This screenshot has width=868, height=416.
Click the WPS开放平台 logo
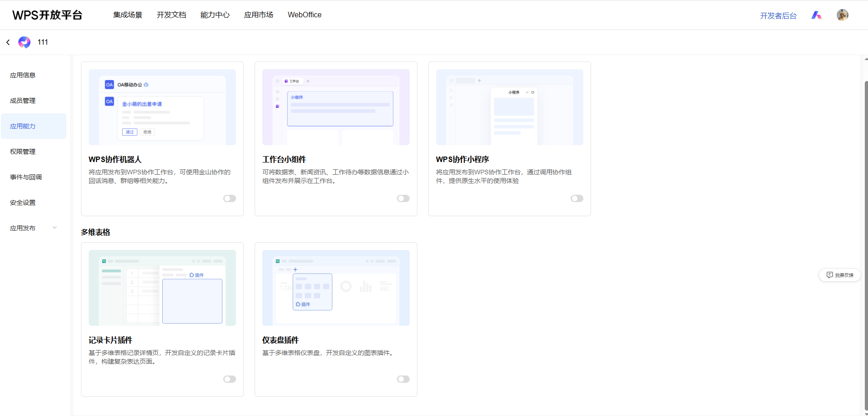[47, 15]
